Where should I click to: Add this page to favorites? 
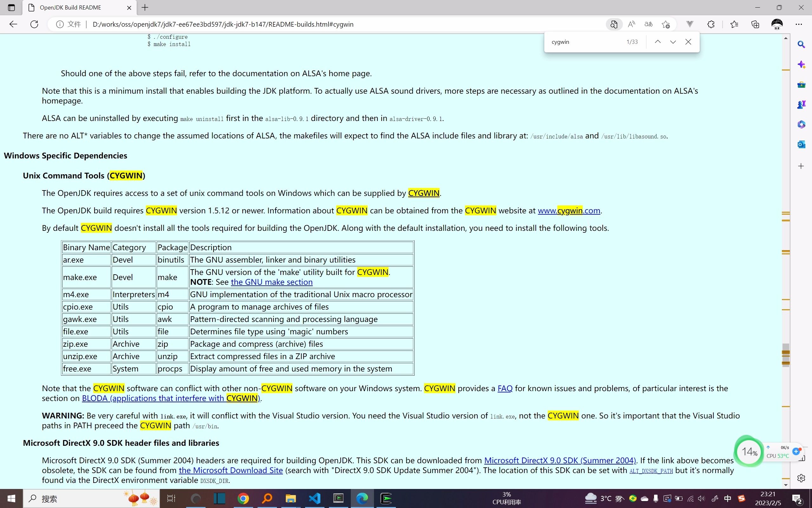coord(666,24)
